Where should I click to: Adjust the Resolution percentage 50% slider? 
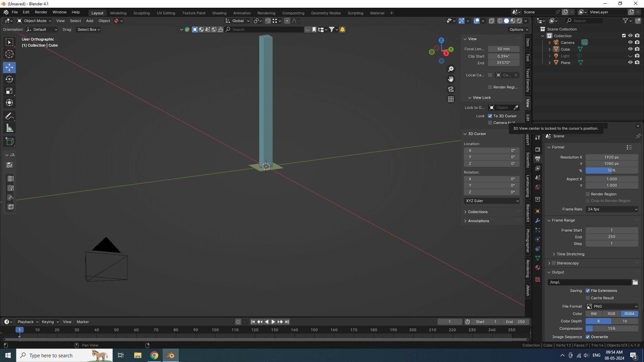click(612, 170)
